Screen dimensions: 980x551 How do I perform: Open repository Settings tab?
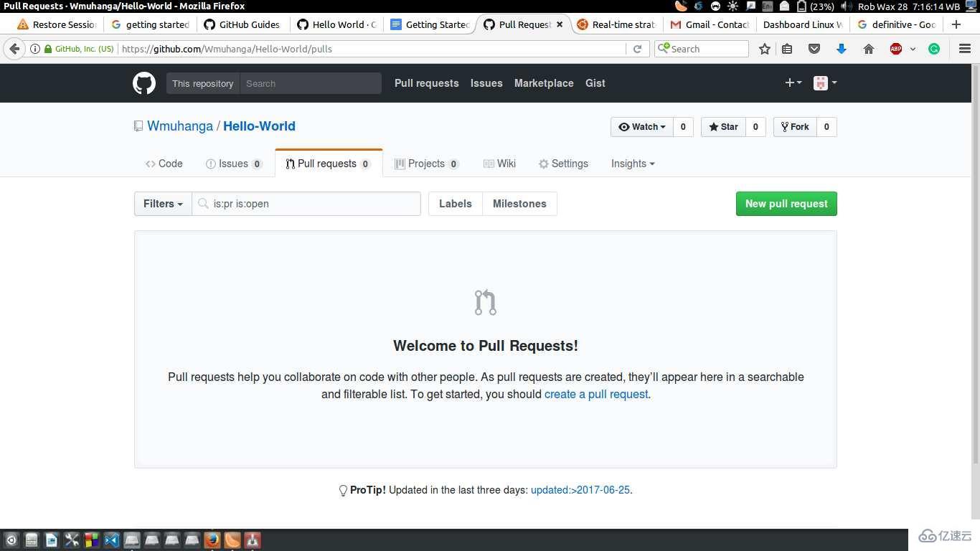pos(563,164)
